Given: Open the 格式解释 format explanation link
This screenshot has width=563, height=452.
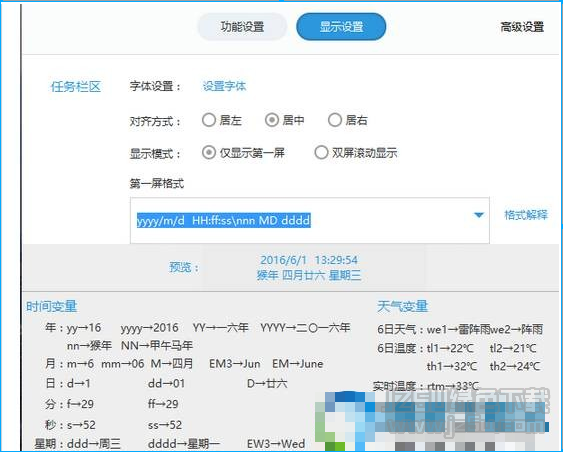Looking at the screenshot, I should tap(526, 215).
